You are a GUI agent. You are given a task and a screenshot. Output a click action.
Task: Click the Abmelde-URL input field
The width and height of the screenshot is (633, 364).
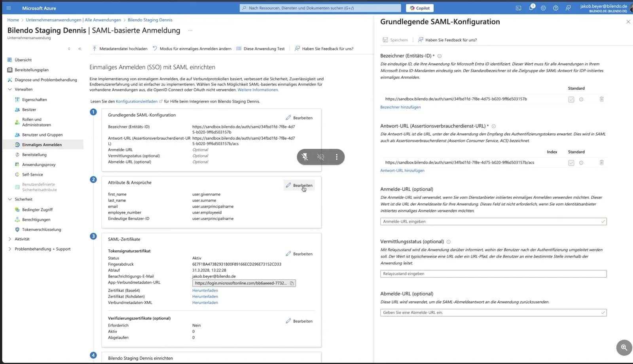pyautogui.click(x=493, y=313)
